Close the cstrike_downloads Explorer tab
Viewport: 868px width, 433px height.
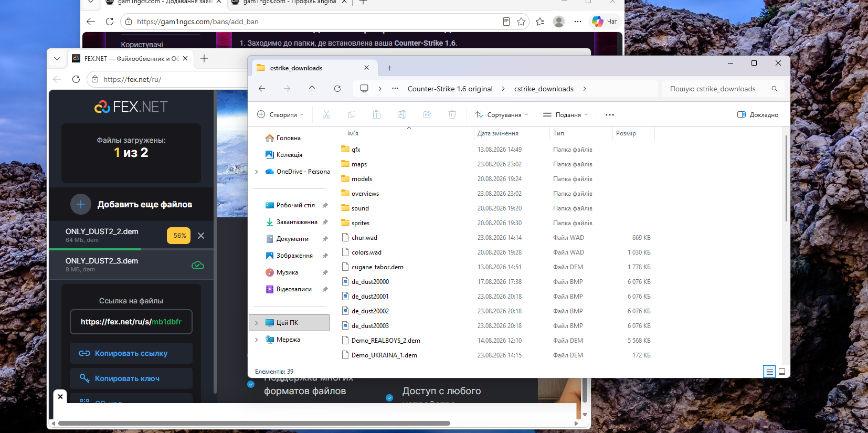pyautogui.click(x=367, y=68)
